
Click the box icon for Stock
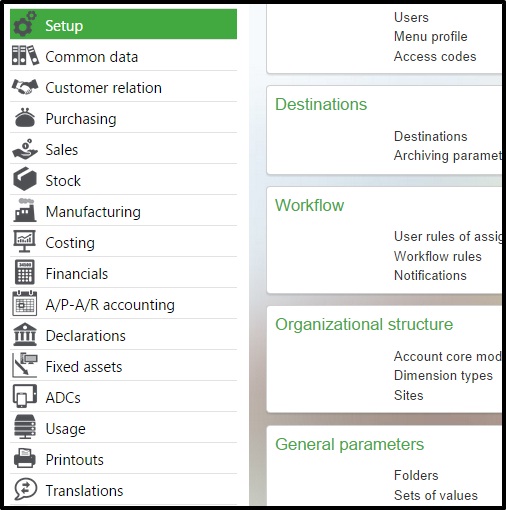click(25, 179)
